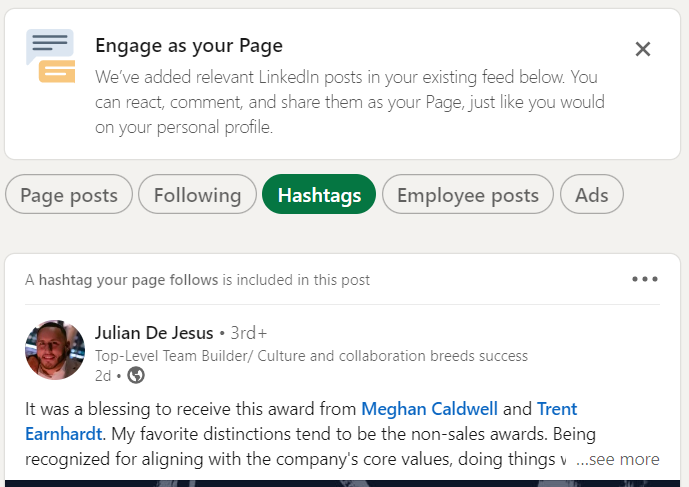
Task: Switch to the Page posts filter
Action: coord(69,194)
